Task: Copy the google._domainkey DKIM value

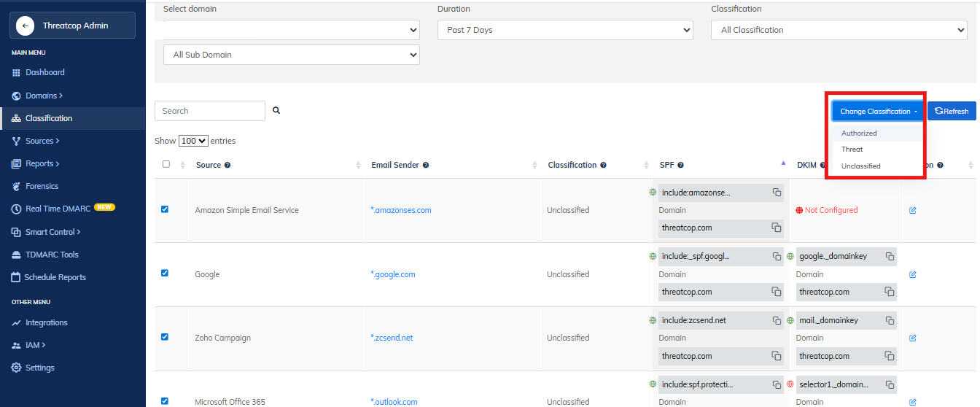Action: [x=890, y=257]
